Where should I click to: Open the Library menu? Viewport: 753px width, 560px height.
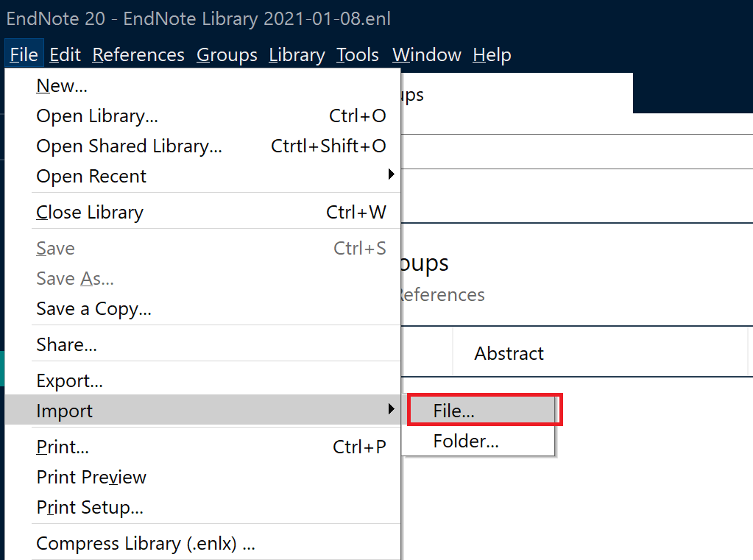pyautogui.click(x=297, y=54)
